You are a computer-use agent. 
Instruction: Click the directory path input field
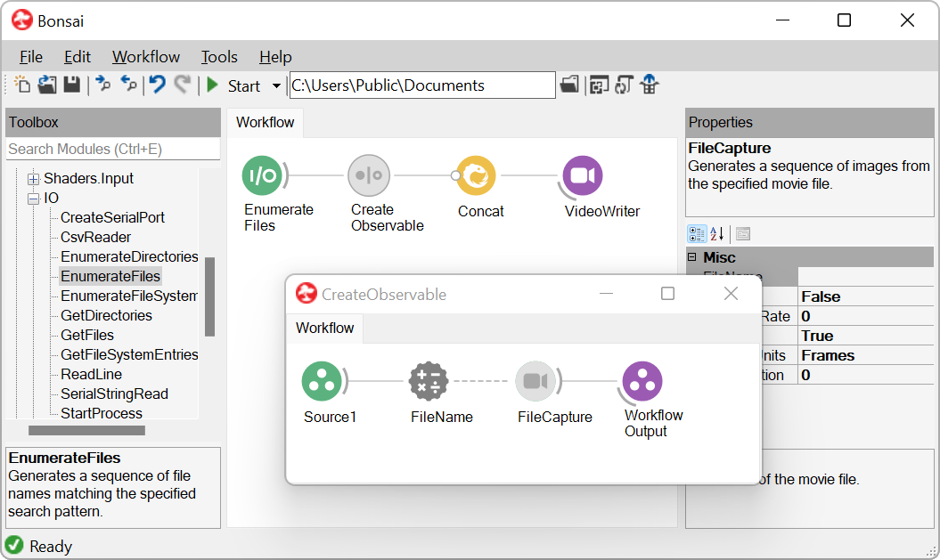coord(422,85)
